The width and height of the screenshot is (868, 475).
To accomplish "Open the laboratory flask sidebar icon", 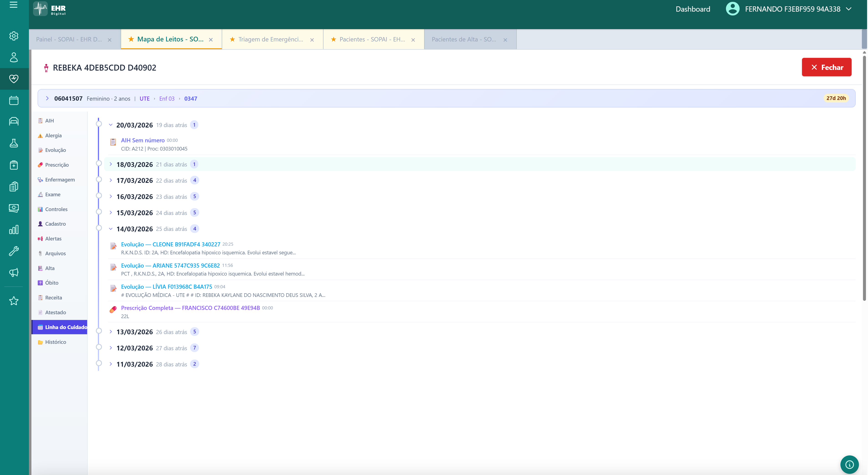I will click(x=14, y=143).
